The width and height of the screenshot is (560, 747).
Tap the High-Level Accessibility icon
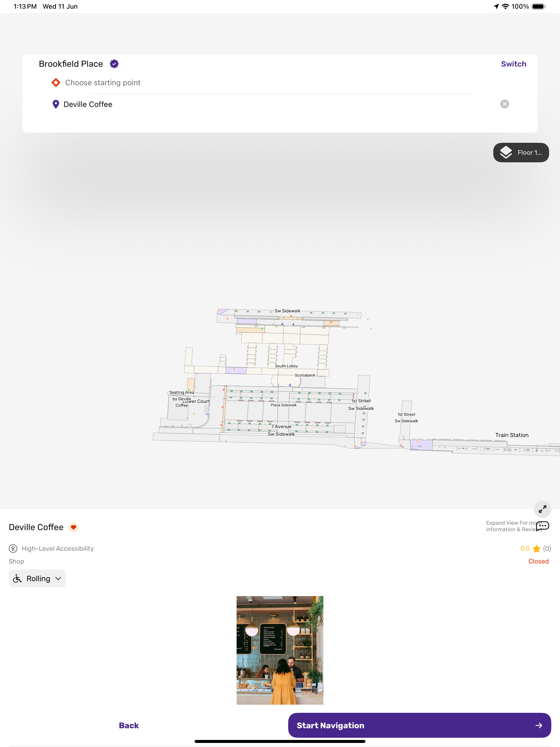13,548
